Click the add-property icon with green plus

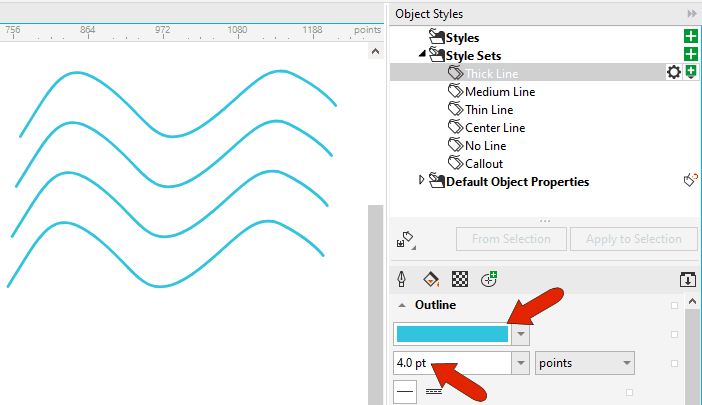489,278
